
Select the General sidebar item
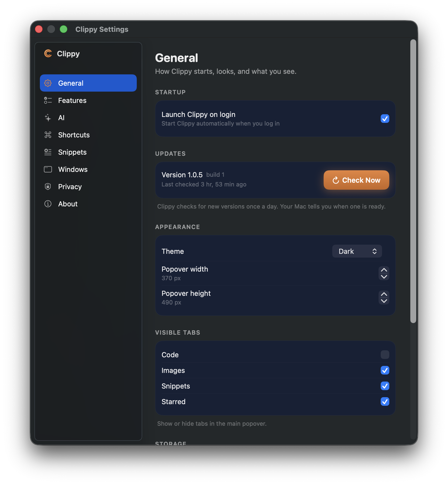(x=88, y=83)
